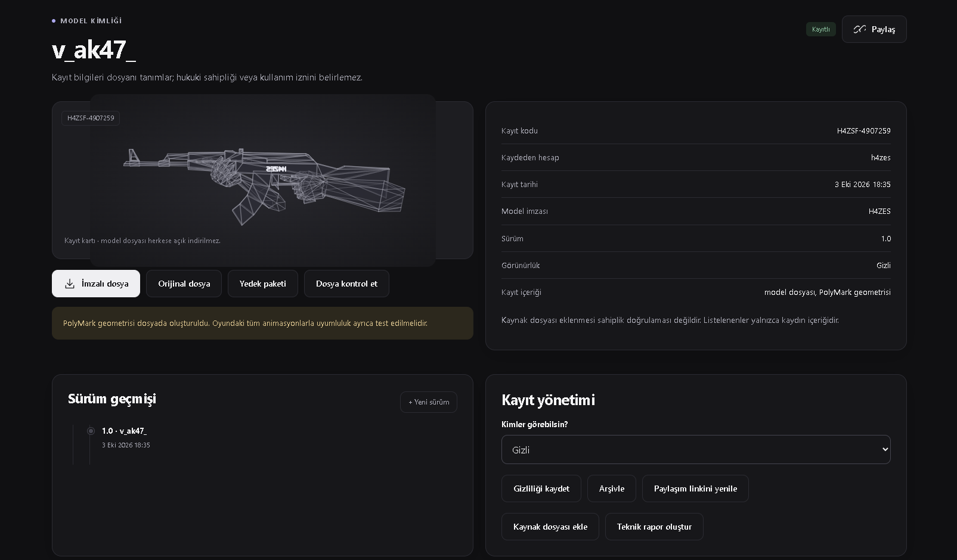Open the Kimler görebilsin visibility dropdown
Screen dimensions: 957x560
[x=696, y=449]
